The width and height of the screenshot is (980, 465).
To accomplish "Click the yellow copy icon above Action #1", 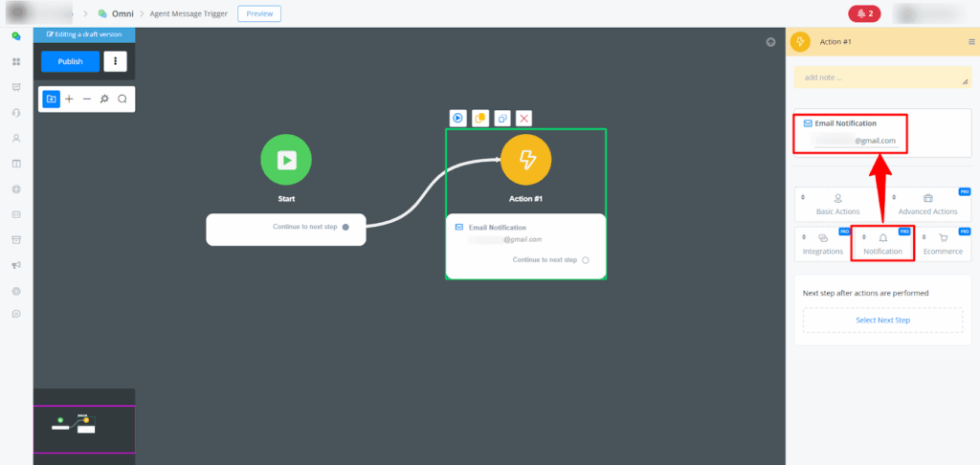I will pos(480,118).
